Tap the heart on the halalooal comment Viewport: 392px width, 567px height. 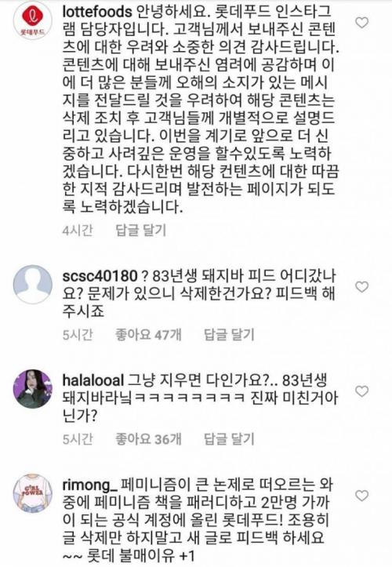click(361, 391)
